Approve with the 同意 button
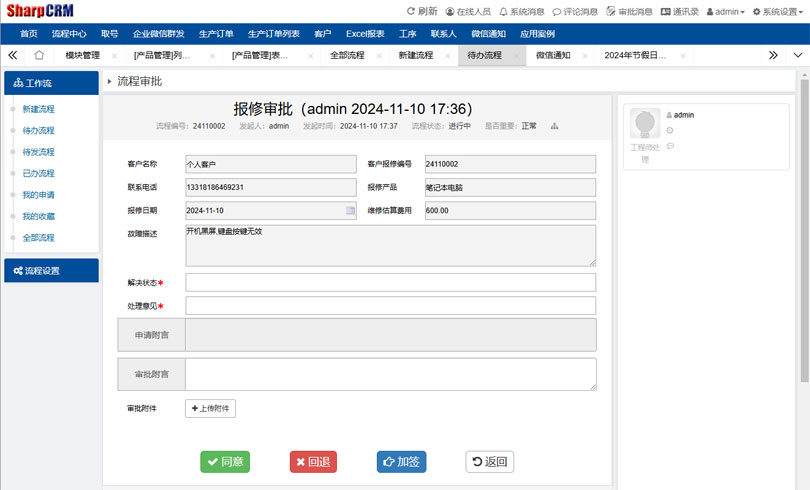This screenshot has width=810, height=490. 225,462
